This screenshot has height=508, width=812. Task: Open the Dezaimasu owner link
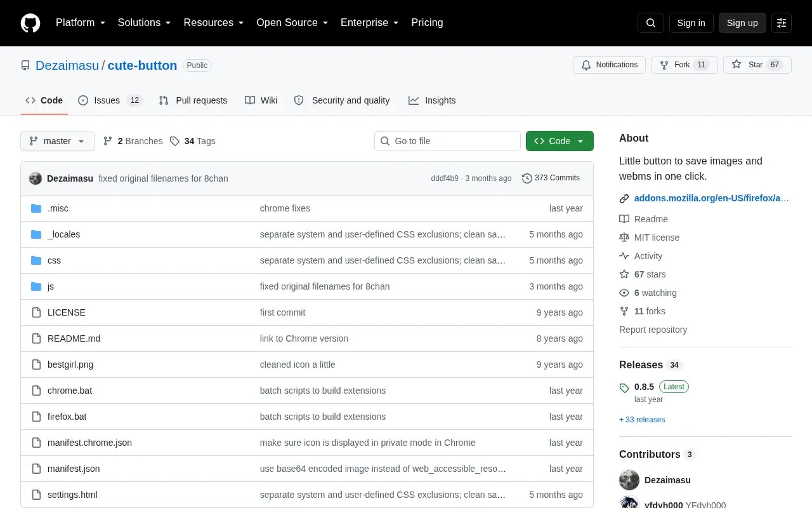[67, 65]
